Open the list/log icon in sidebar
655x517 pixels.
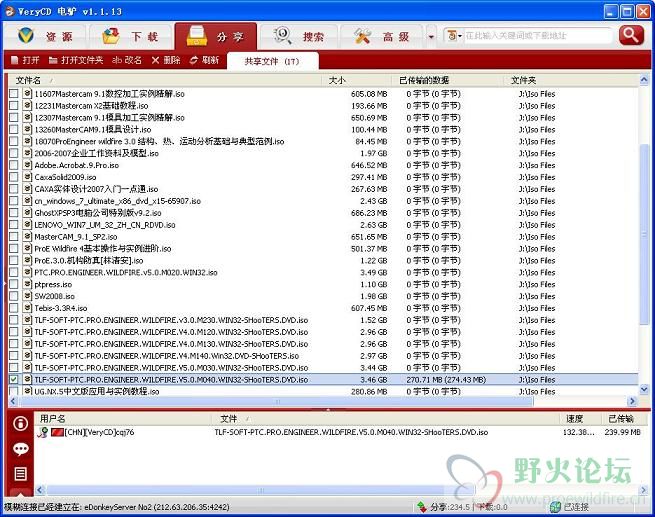20,474
